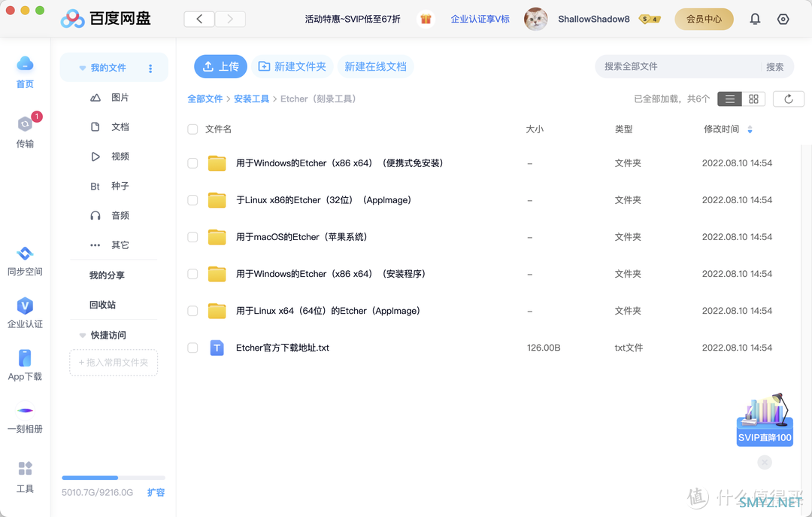The width and height of the screenshot is (812, 517).
Task: Click 新建在线文档 button
Action: tap(375, 66)
